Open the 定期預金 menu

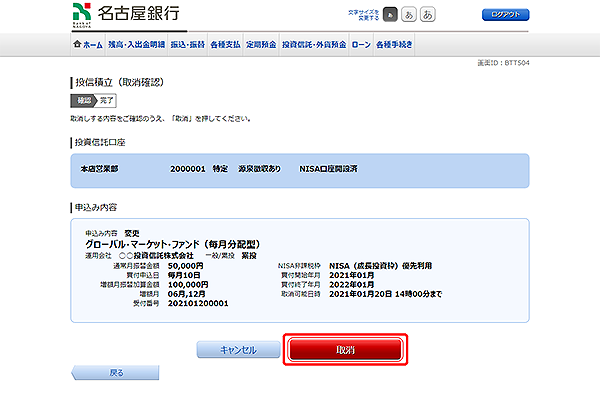point(261,45)
